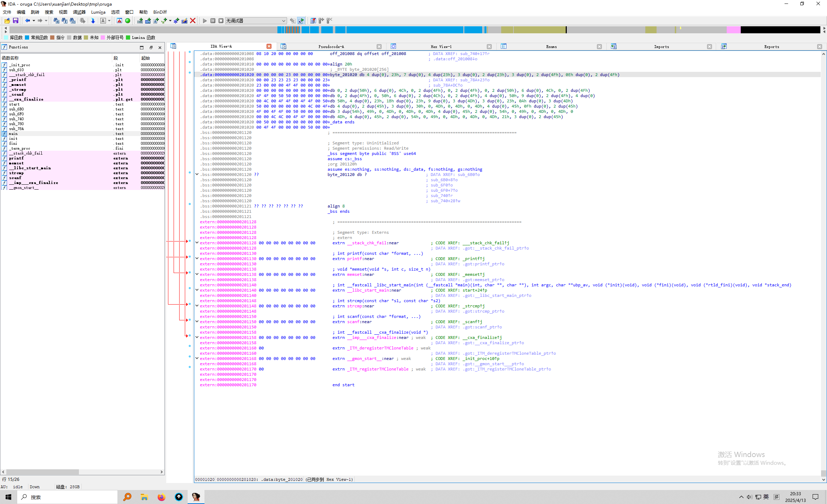This screenshot has height=504, width=827.
Task: Click the blue down arrow jump icon
Action: [93, 21]
